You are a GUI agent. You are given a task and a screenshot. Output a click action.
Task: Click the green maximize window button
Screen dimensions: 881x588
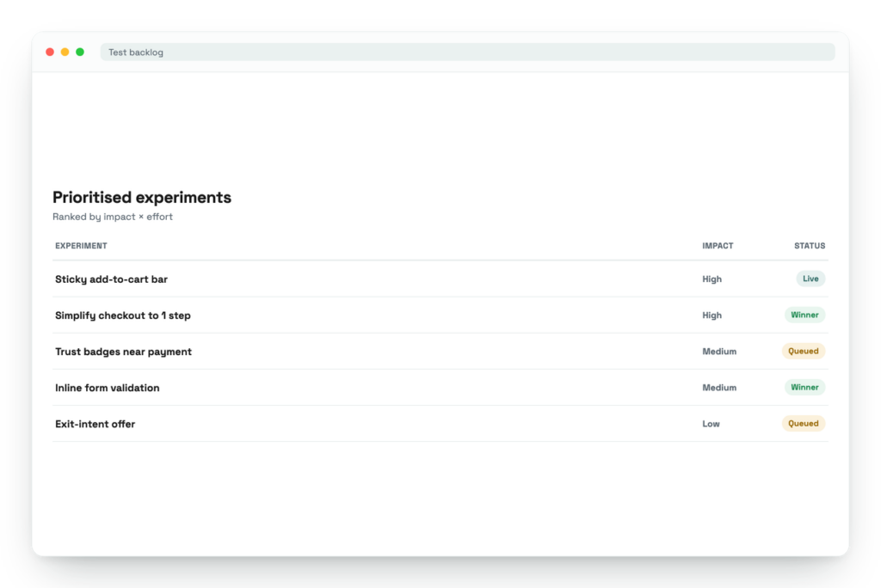[80, 52]
